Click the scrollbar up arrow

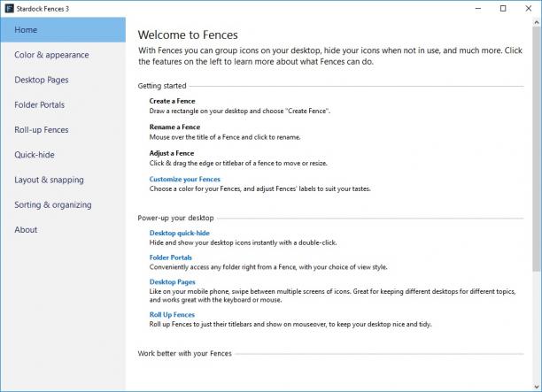click(537, 22)
